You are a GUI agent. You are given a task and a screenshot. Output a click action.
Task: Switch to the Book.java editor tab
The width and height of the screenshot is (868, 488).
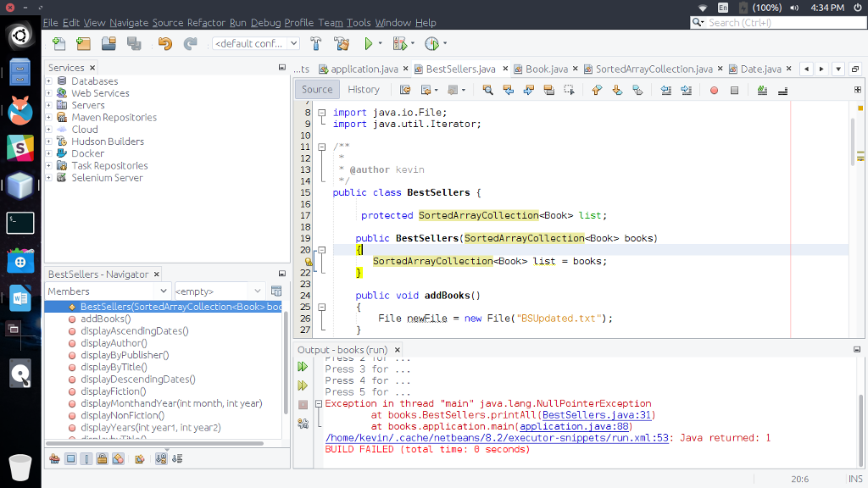tap(546, 69)
